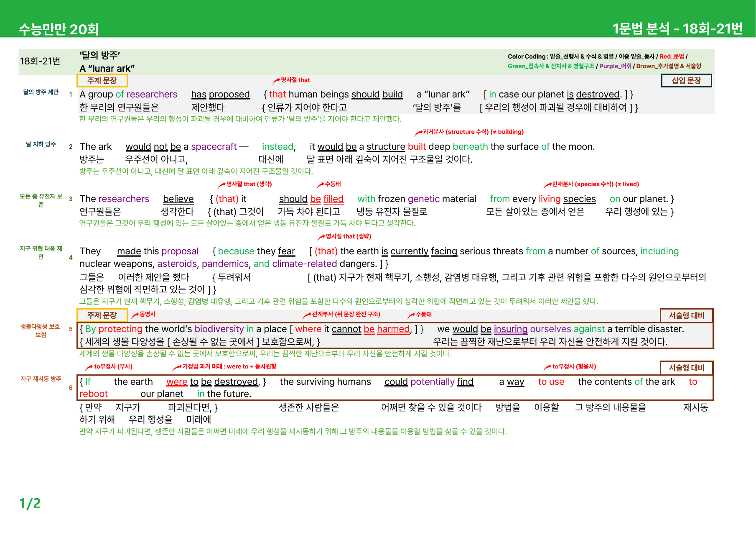756x535 pixels.
Task: Click the red word 'built' in sentence 2
Action: [x=417, y=147]
